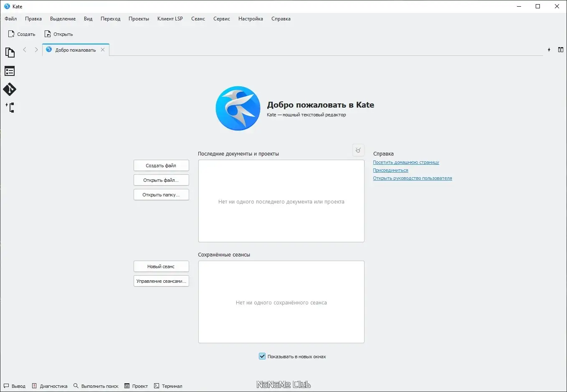Click the split view icon

click(x=561, y=50)
